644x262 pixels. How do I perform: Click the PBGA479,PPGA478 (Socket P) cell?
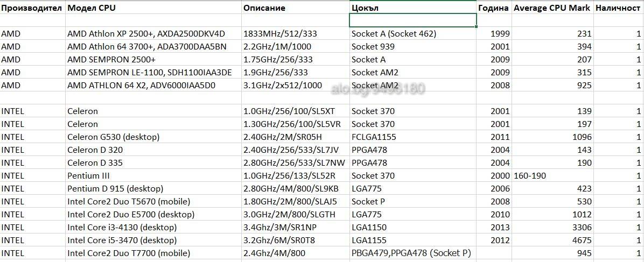coord(413,253)
